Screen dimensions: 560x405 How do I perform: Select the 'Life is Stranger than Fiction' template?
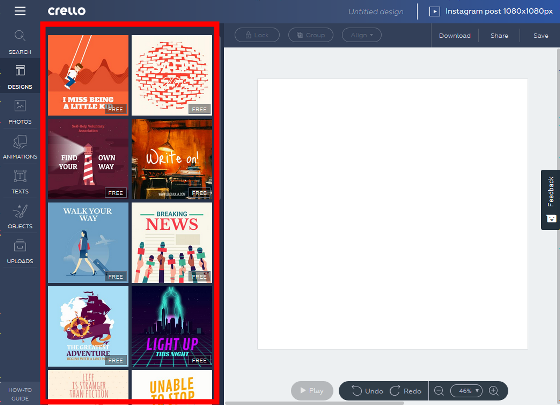(x=88, y=385)
